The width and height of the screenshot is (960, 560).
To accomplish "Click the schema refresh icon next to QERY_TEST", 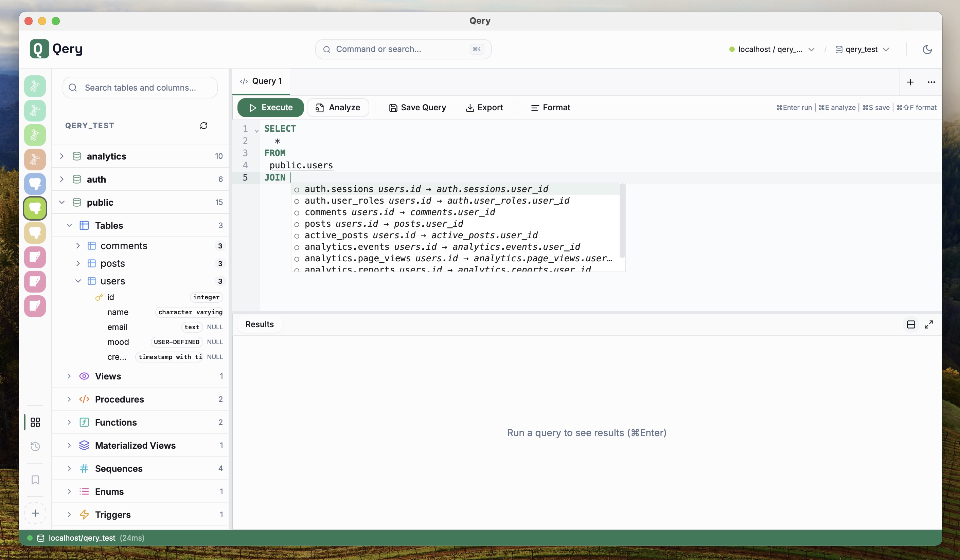I will coord(204,126).
